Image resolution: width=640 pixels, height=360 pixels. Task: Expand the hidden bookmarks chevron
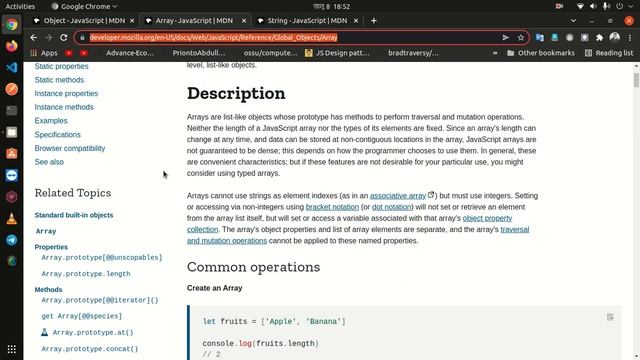[495, 53]
